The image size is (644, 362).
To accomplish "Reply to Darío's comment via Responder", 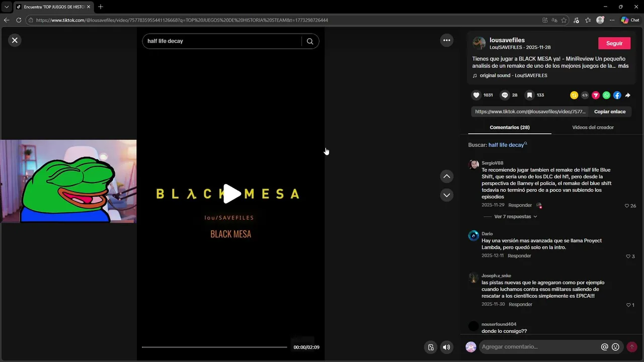I will pos(519,256).
